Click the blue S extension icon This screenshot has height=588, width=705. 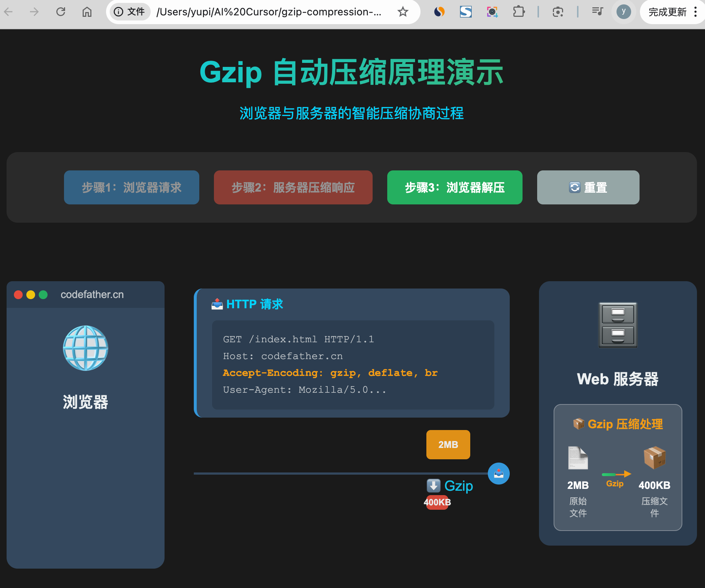coord(465,12)
